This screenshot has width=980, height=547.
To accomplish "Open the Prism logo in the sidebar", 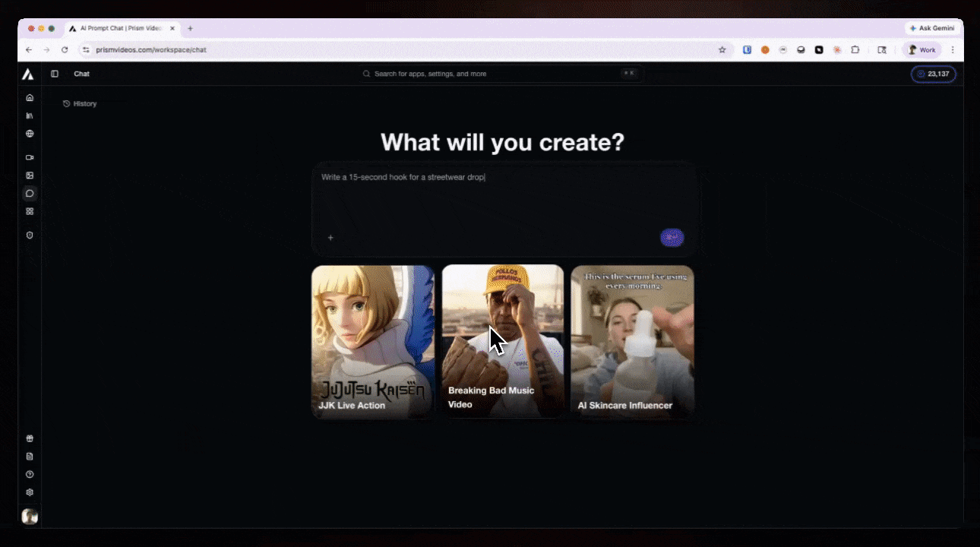I will pyautogui.click(x=27, y=74).
